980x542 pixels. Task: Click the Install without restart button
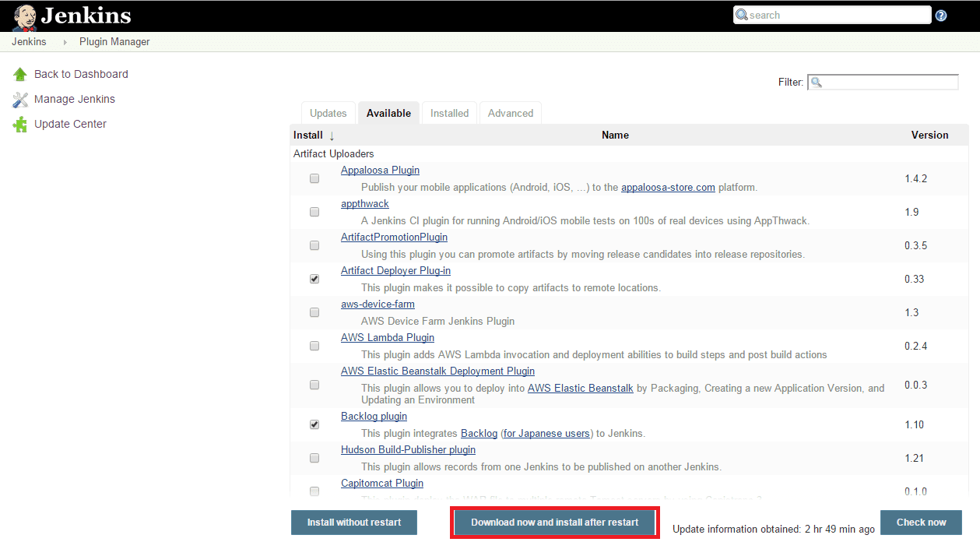(x=354, y=523)
